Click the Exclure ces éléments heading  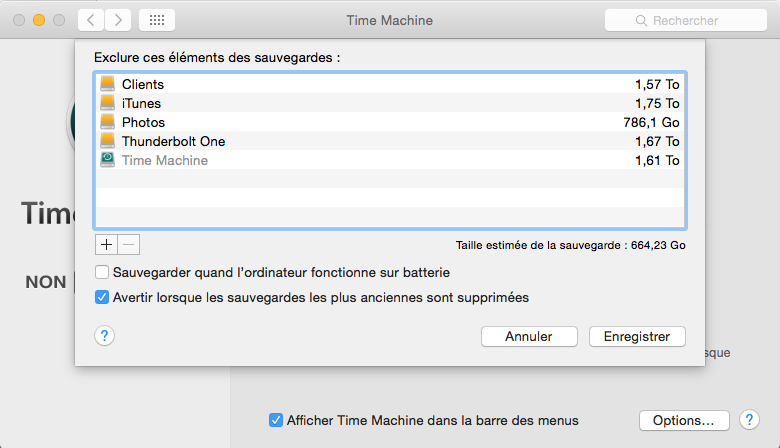[x=217, y=58]
